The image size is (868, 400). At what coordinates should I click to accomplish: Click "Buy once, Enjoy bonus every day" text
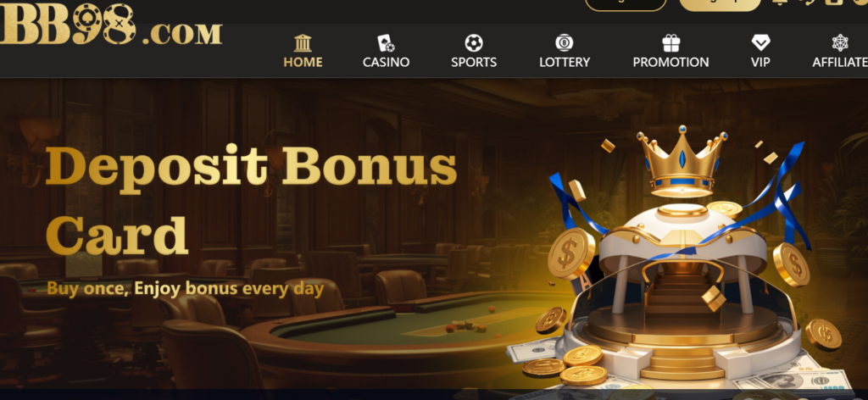tap(186, 289)
